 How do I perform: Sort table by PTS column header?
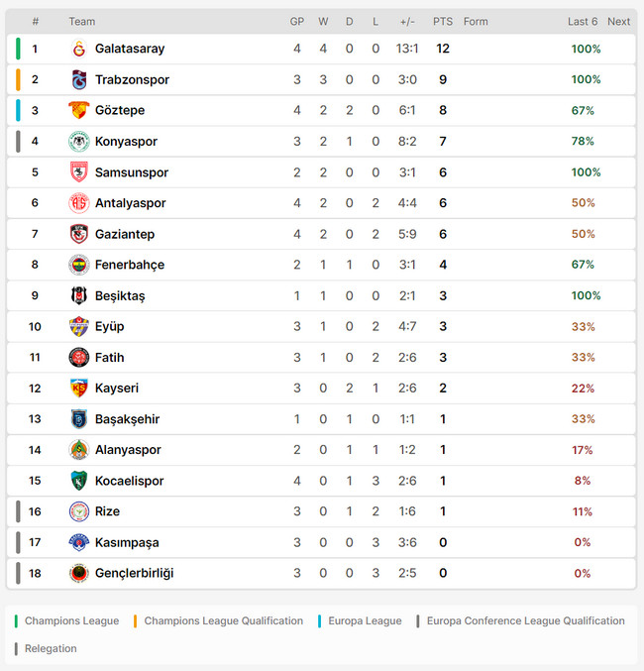point(443,22)
